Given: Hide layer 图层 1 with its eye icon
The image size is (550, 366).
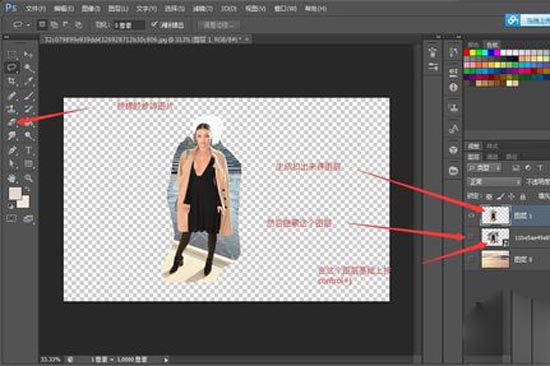Looking at the screenshot, I should (472, 215).
